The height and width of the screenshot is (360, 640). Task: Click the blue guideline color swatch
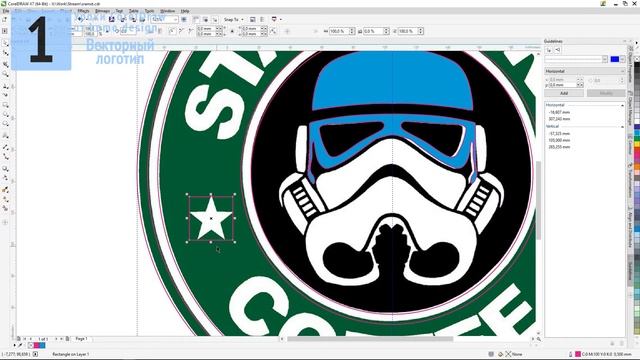pyautogui.click(x=615, y=60)
